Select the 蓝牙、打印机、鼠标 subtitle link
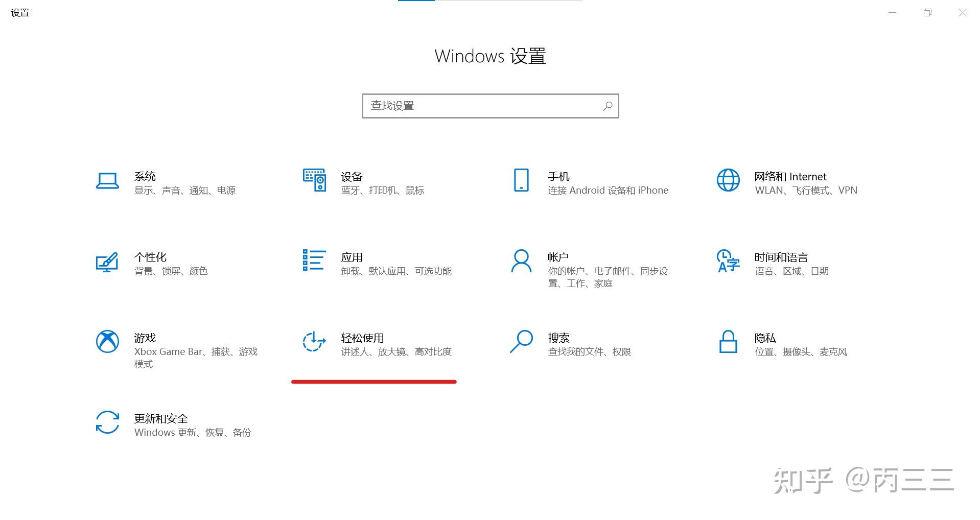The width and height of the screenshot is (980, 520). tap(382, 190)
